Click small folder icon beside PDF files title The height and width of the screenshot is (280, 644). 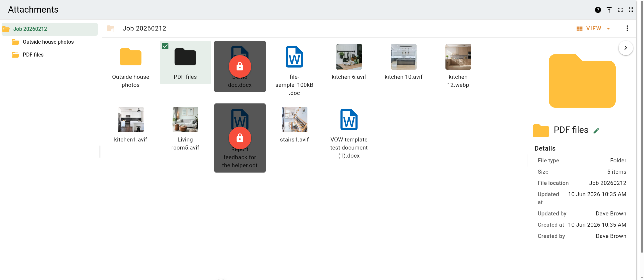pyautogui.click(x=541, y=130)
